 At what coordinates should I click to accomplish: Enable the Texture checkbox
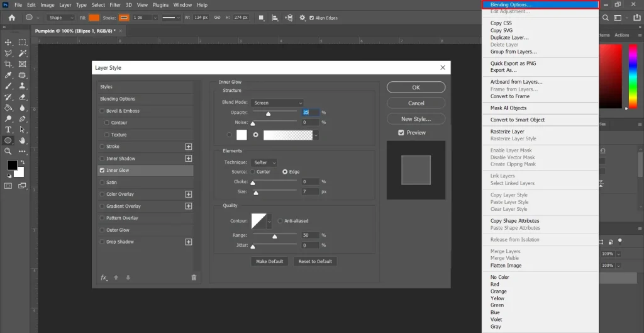click(107, 135)
